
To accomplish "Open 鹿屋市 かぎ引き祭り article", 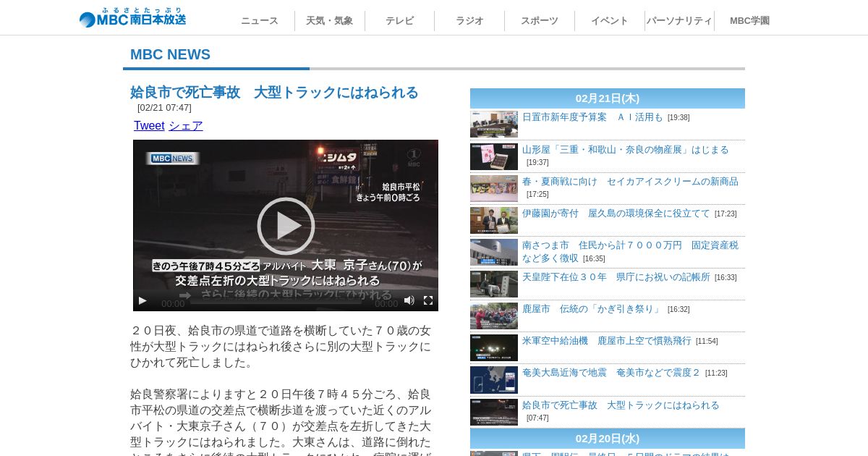I will click(x=592, y=309).
